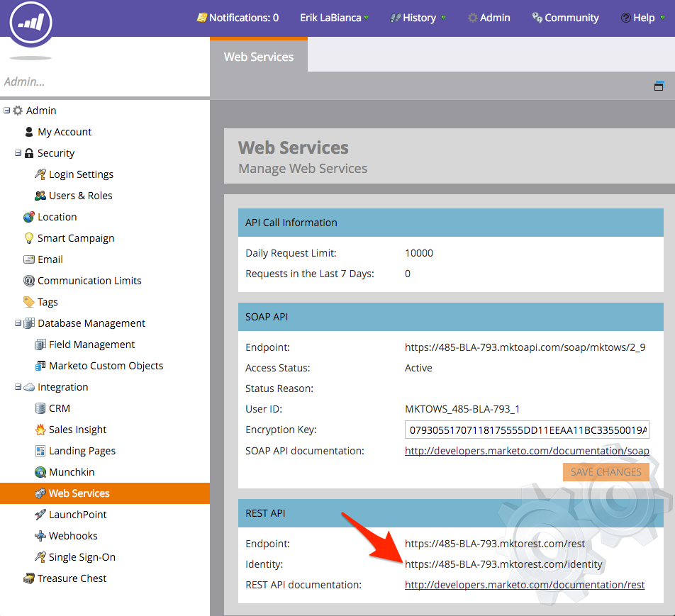Click the Save Changes button
Image resolution: width=675 pixels, height=616 pixels.
point(606,472)
